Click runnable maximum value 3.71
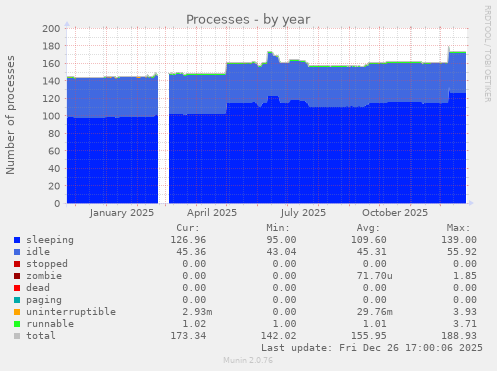Image resolution: width=497 pixels, height=371 pixels. [x=465, y=324]
